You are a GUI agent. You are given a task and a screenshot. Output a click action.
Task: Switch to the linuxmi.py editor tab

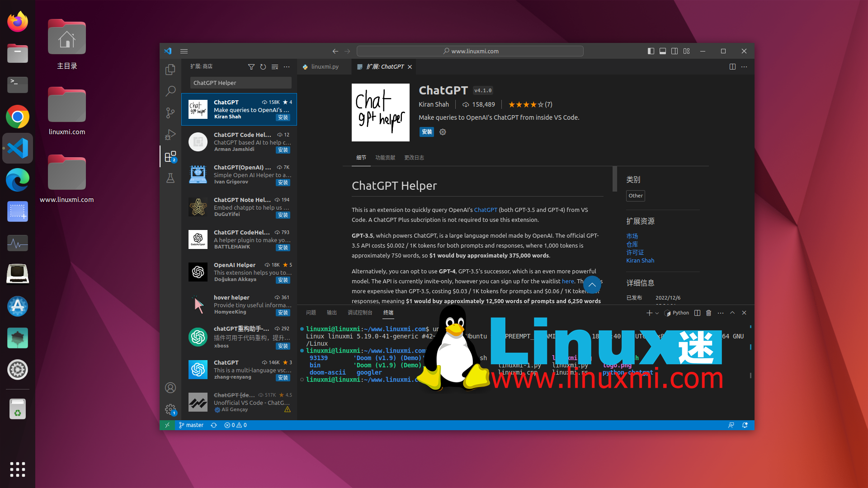click(x=324, y=66)
